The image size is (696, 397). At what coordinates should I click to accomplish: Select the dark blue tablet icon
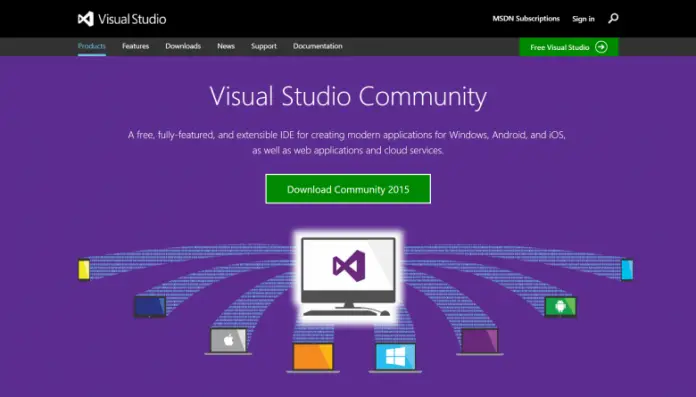150,306
